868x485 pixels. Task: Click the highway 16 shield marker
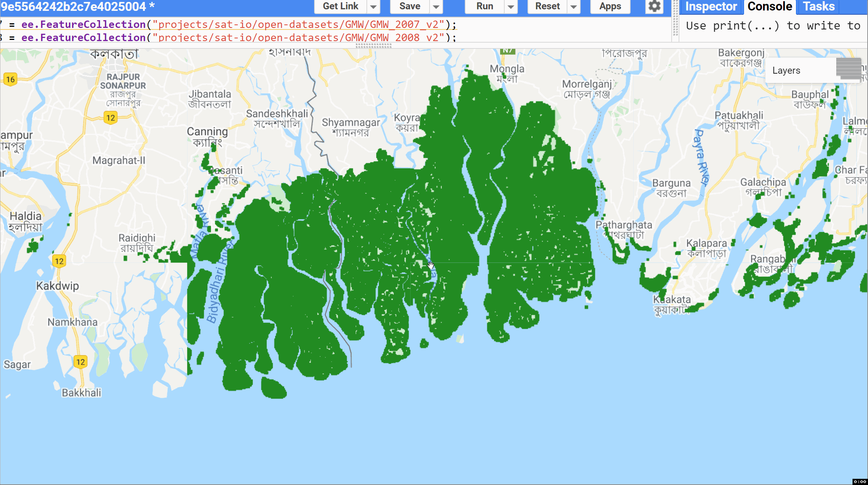point(10,79)
